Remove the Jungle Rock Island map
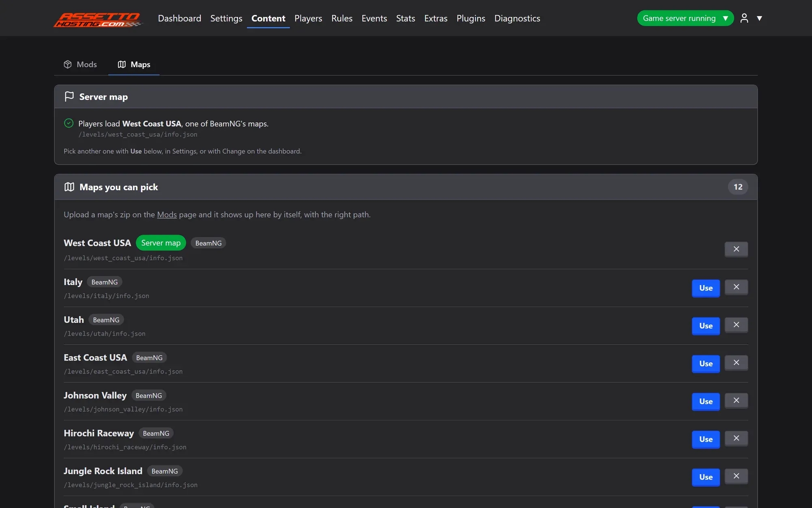 click(x=736, y=476)
